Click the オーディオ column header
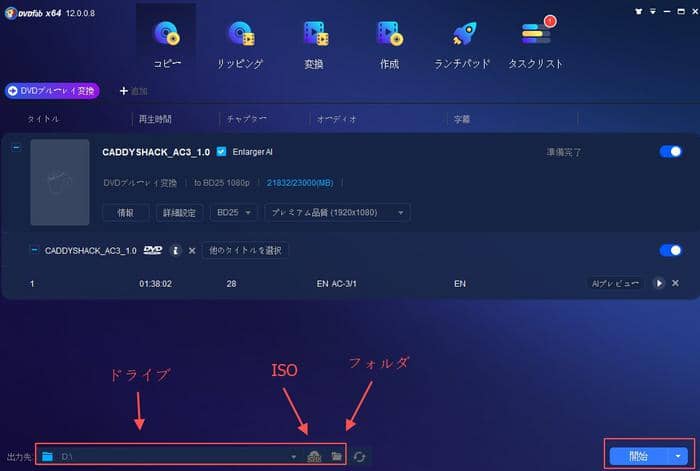This screenshot has width=700, height=471. tap(337, 119)
